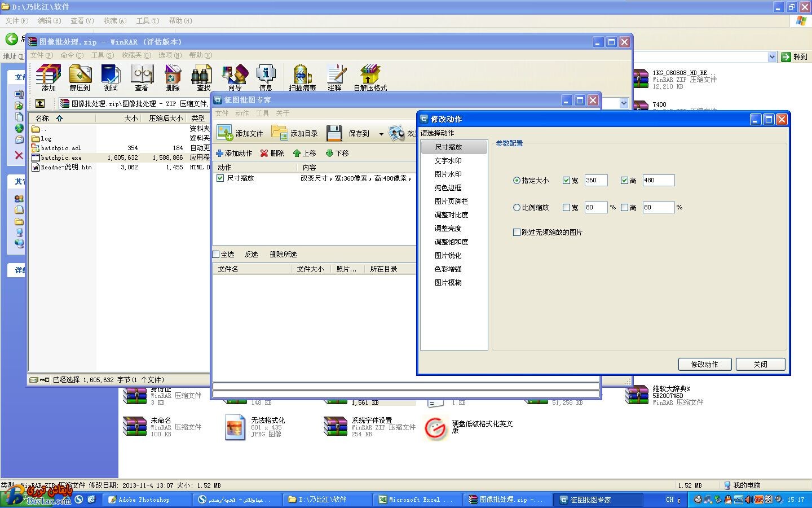The image size is (812, 508).
Task: Select 调整对比度 in action list
Action: [x=451, y=215]
